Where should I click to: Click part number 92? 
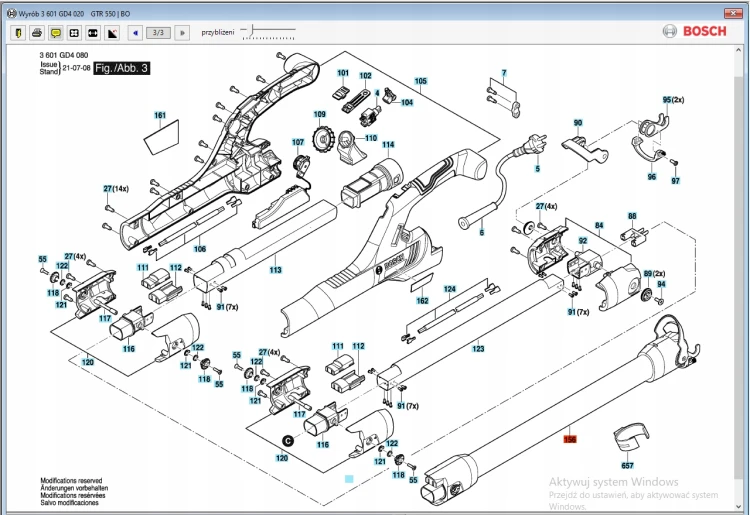click(583, 241)
